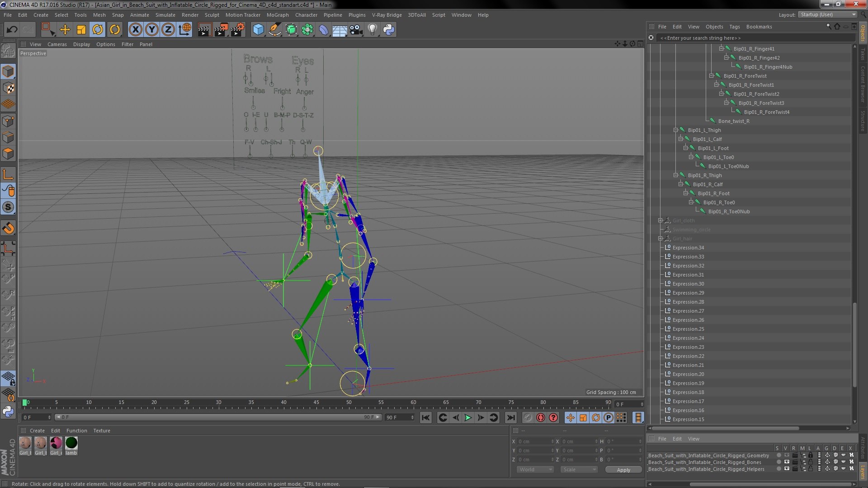
Task: Expand the Girl_hair object
Action: click(660, 239)
